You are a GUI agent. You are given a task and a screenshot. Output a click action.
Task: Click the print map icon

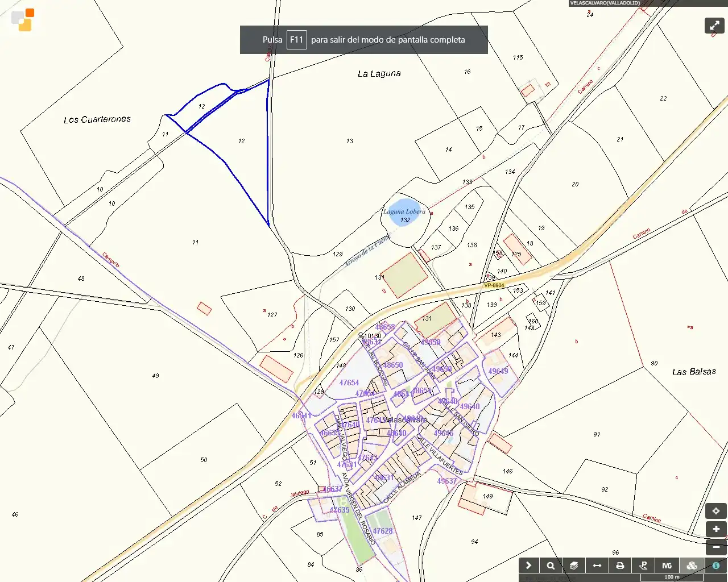click(x=621, y=566)
